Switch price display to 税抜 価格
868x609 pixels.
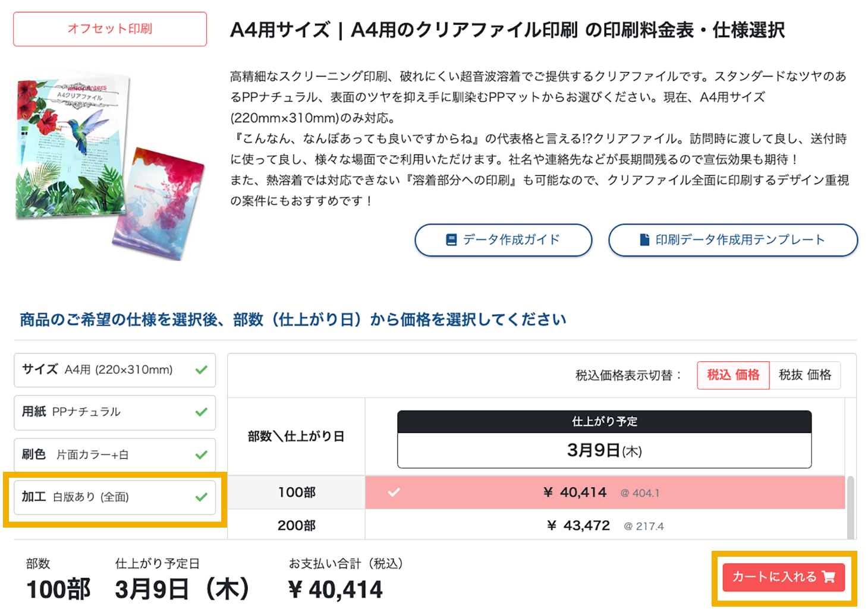(x=806, y=375)
